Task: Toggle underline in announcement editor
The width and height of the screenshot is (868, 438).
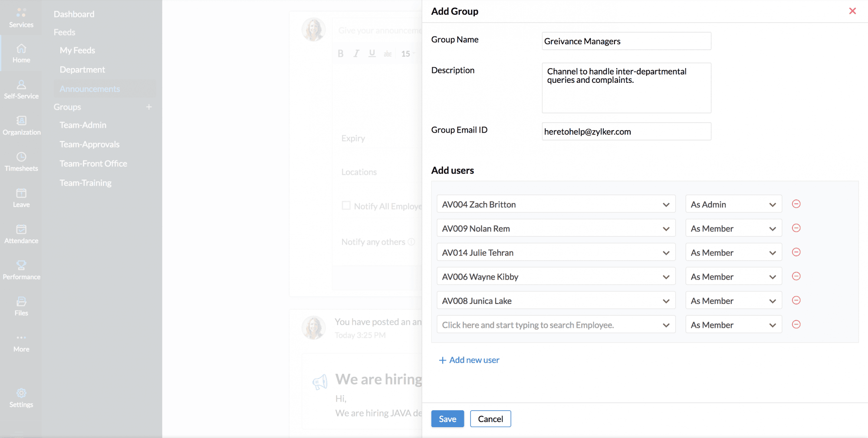Action: (372, 53)
